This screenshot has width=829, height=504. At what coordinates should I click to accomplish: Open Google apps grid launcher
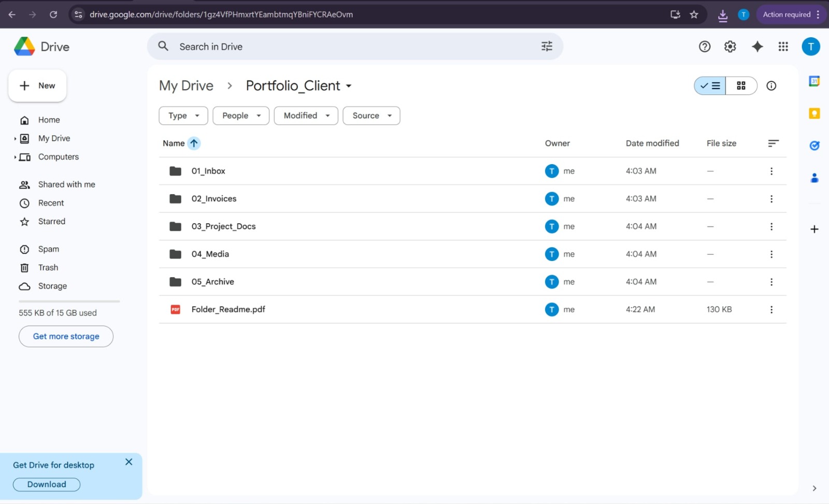[x=783, y=47]
